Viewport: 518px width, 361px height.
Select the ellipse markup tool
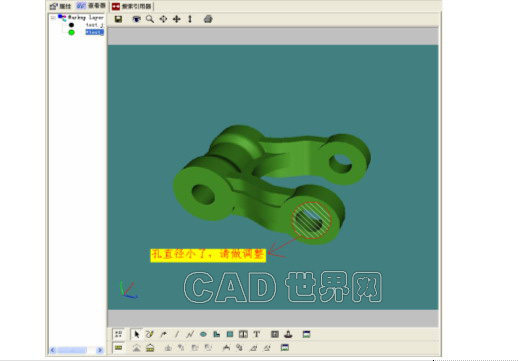point(203,334)
